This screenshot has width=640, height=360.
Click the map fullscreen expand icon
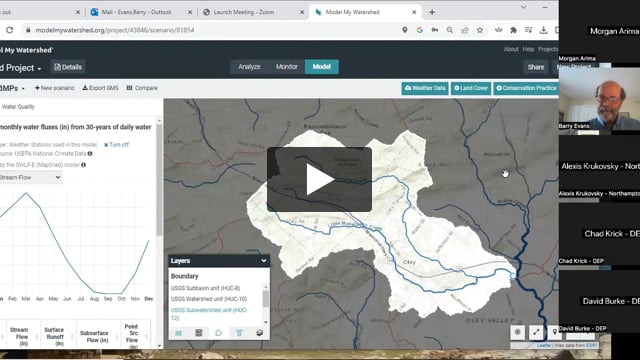click(x=536, y=332)
